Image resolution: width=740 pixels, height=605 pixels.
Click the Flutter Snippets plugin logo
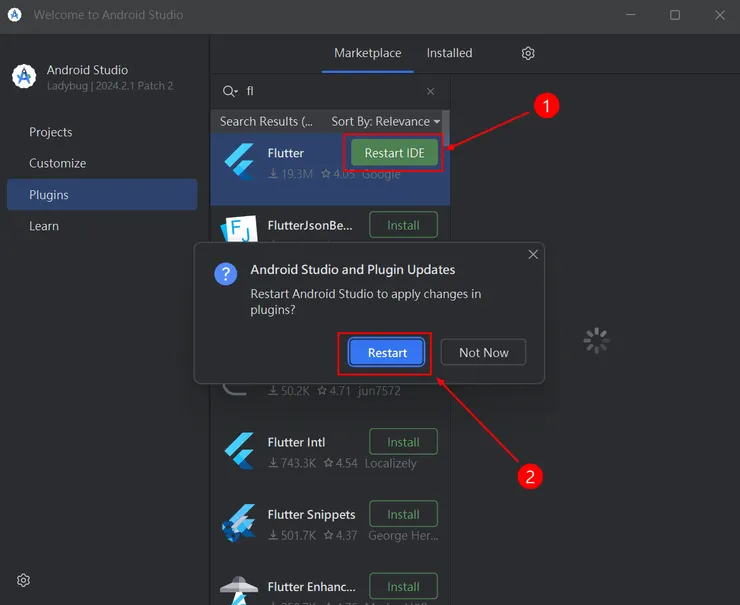click(x=239, y=523)
